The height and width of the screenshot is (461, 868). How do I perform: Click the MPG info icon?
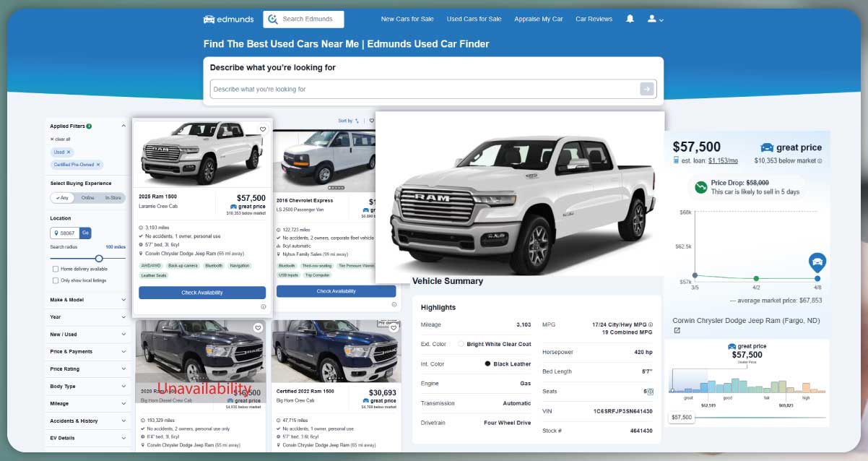coord(651,324)
